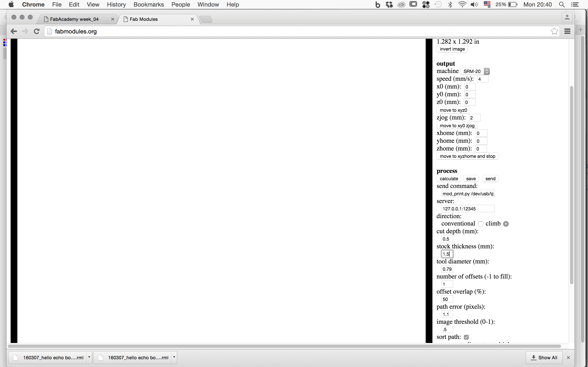The width and height of the screenshot is (588, 367).
Task: Click the invert image button
Action: 452,49
